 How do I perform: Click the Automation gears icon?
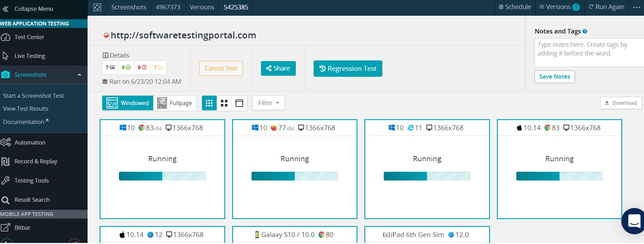[6, 142]
